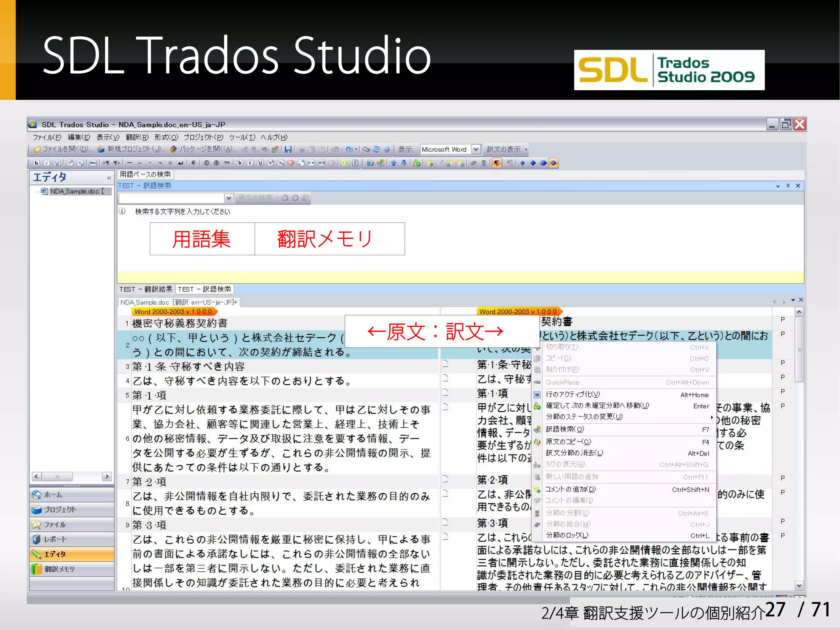Click ファイルを開く toolbar button
The width and height of the screenshot is (840, 630).
pos(63,149)
